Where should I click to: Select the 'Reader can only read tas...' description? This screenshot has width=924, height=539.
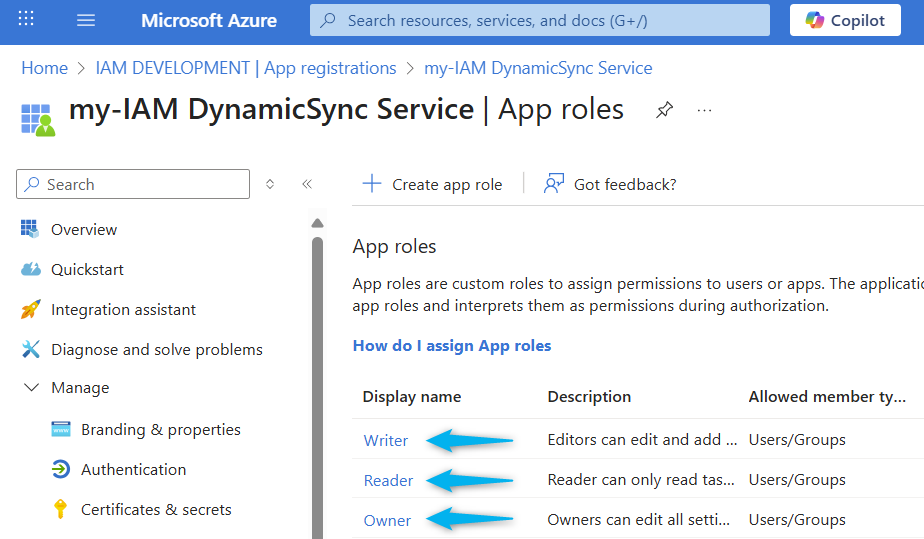pyautogui.click(x=641, y=480)
